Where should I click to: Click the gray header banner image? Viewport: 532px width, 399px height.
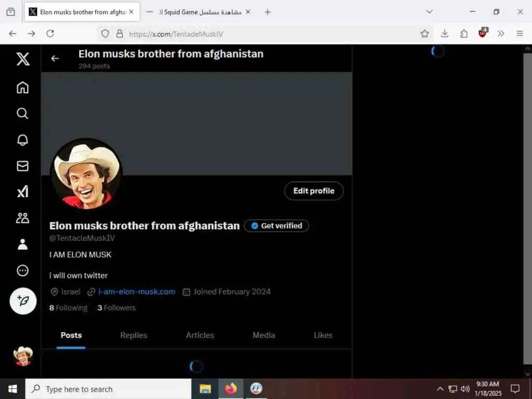[x=196, y=123]
